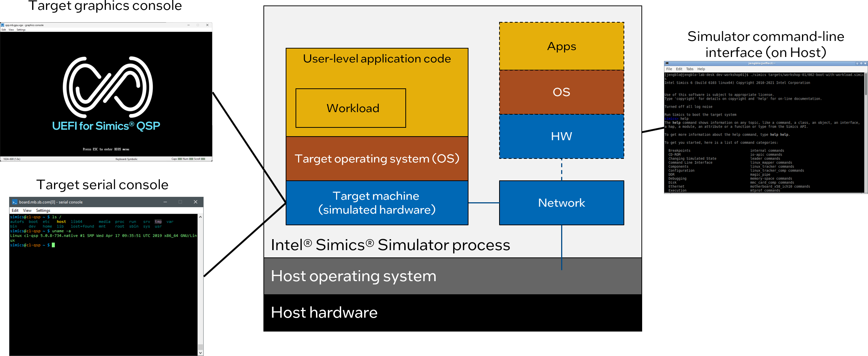Close the serial console window
The height and width of the screenshot is (356, 868).
tap(196, 202)
